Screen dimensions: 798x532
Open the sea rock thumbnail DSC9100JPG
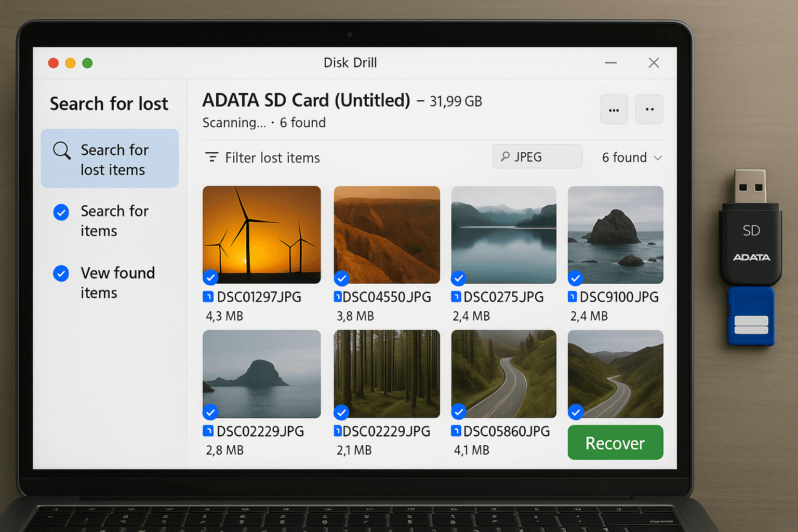pos(616,235)
